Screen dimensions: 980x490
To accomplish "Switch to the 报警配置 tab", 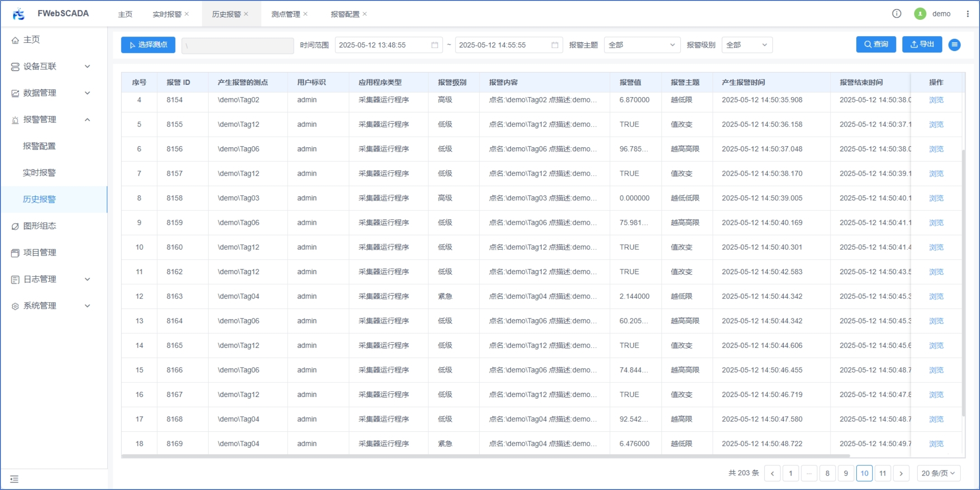I will 345,14.
